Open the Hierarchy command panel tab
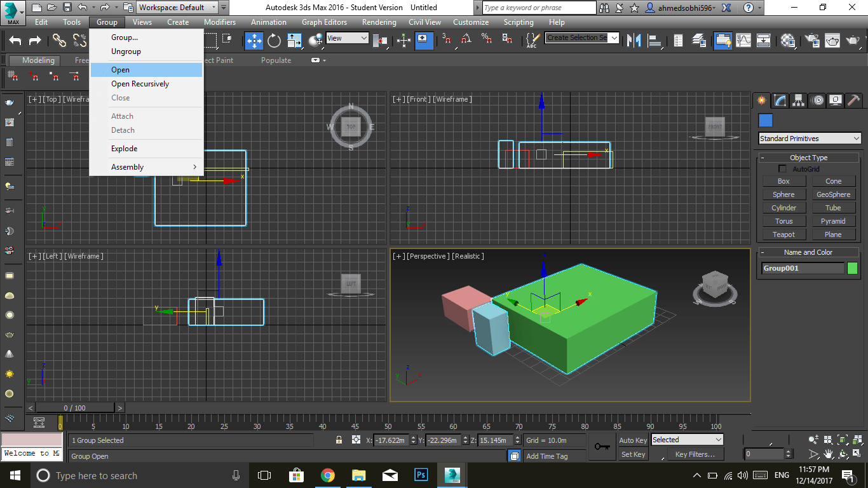This screenshot has height=488, width=868. click(799, 100)
